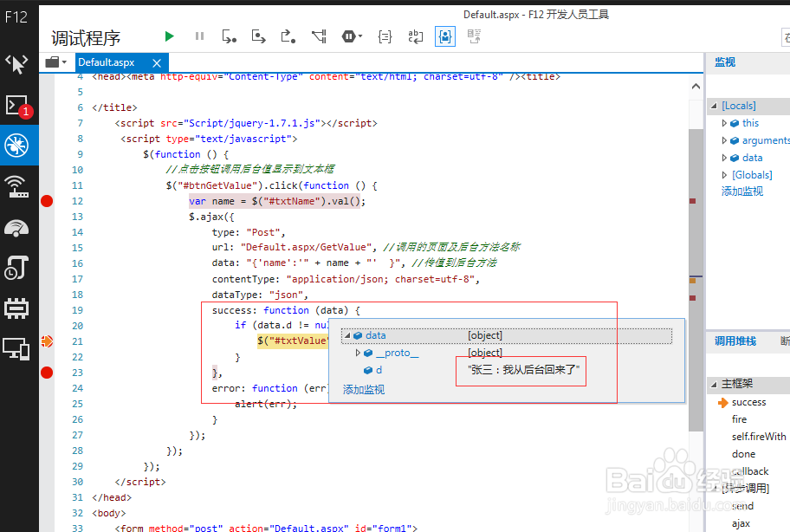Toggle the word wrap icon
This screenshot has width=790, height=532.
pos(415,36)
